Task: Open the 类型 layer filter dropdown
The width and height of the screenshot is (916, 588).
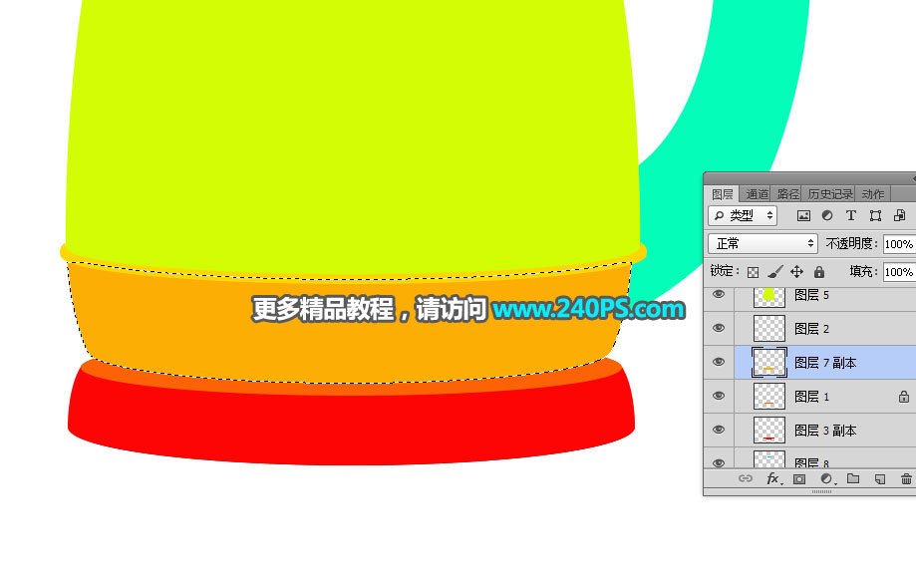Action: coord(743,215)
